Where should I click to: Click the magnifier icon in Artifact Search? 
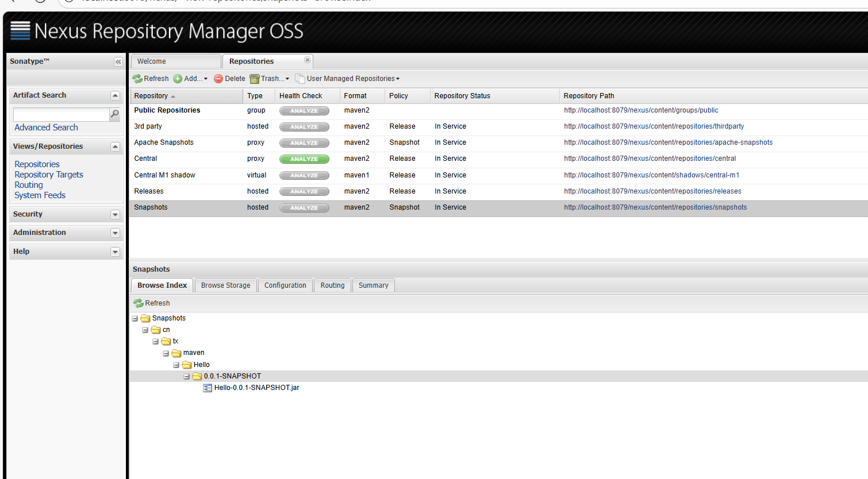coord(115,114)
